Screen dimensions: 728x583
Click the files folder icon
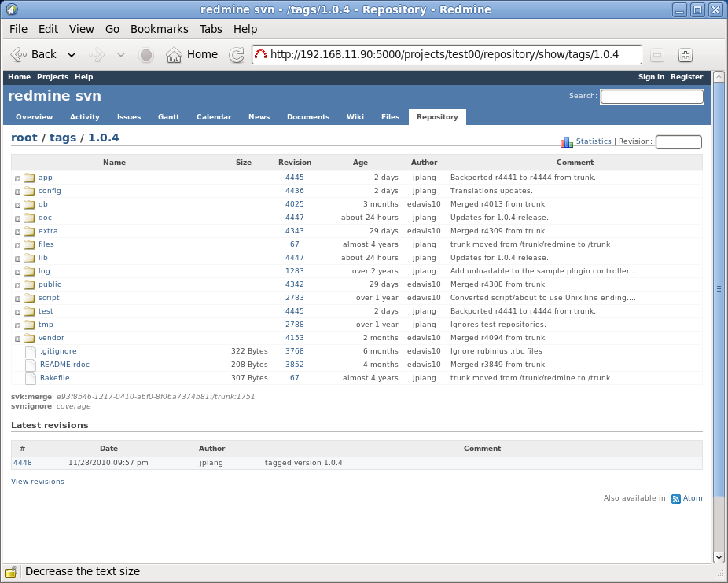point(29,244)
